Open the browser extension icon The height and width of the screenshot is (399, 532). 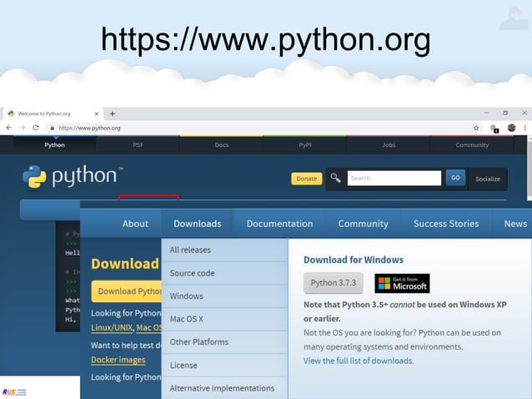point(494,129)
